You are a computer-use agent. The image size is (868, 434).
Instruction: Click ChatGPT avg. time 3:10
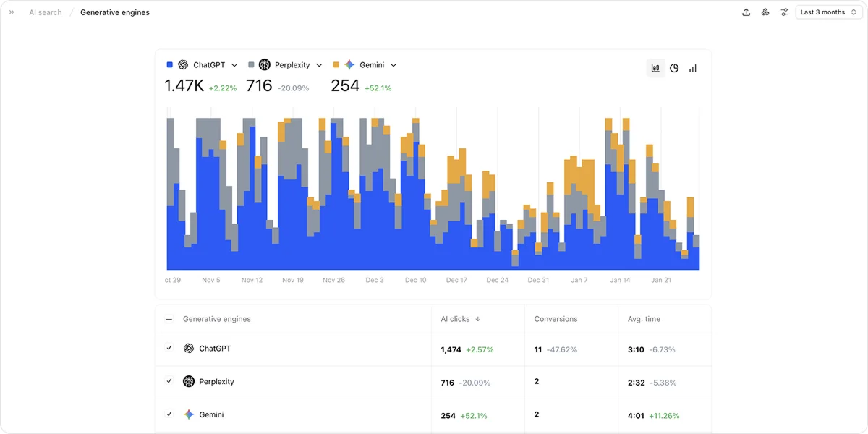tap(636, 349)
